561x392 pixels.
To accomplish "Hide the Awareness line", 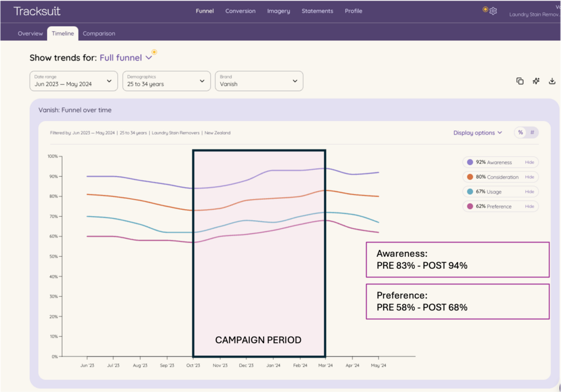I will pos(529,162).
